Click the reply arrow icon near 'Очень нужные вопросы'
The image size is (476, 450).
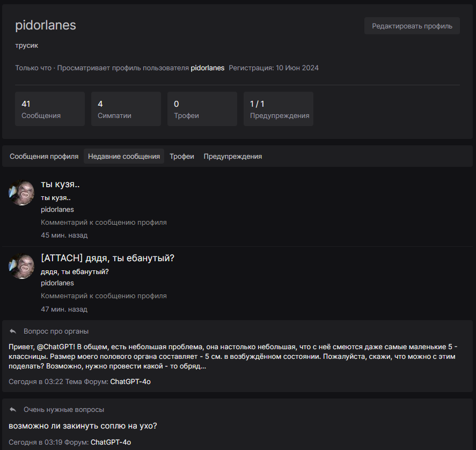pos(13,410)
